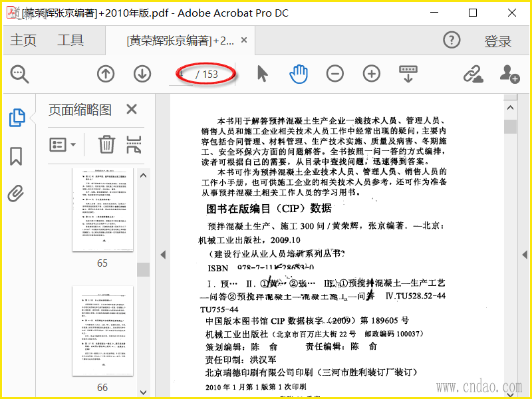This screenshot has height=399, width=532.
Task: Click the 66 page label
Action: point(102,388)
